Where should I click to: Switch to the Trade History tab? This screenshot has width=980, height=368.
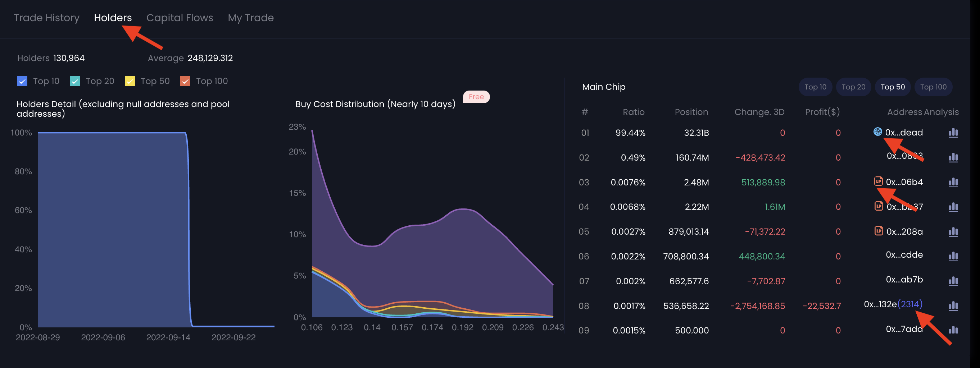pyautogui.click(x=46, y=18)
